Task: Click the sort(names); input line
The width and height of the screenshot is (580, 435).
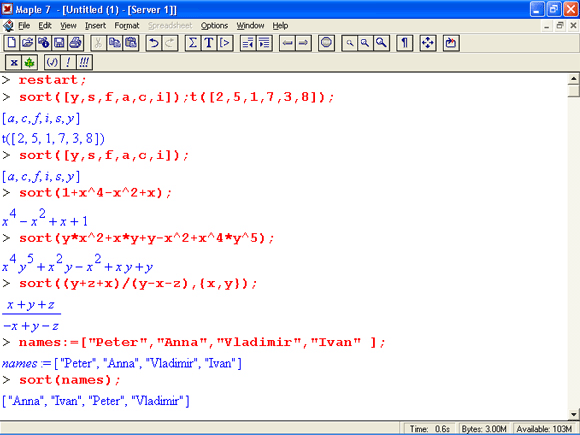Action: pyautogui.click(x=70, y=380)
